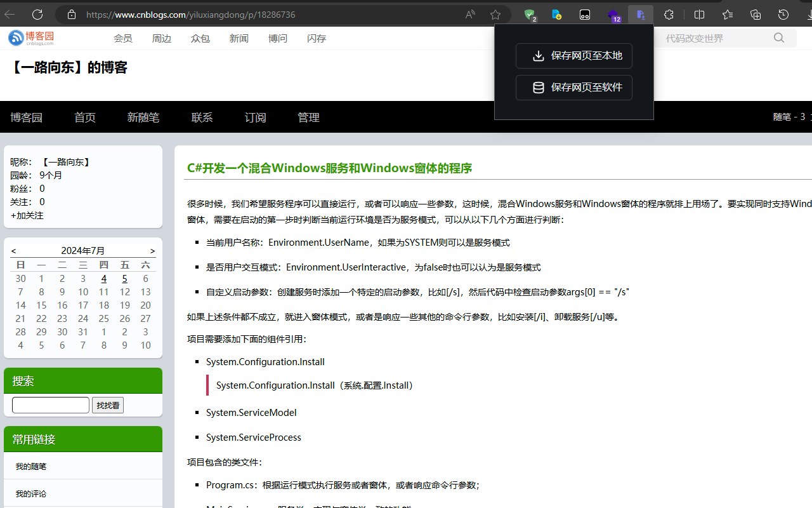Open the browser Extensions puzzle icon
812x508 pixels.
tap(668, 14)
